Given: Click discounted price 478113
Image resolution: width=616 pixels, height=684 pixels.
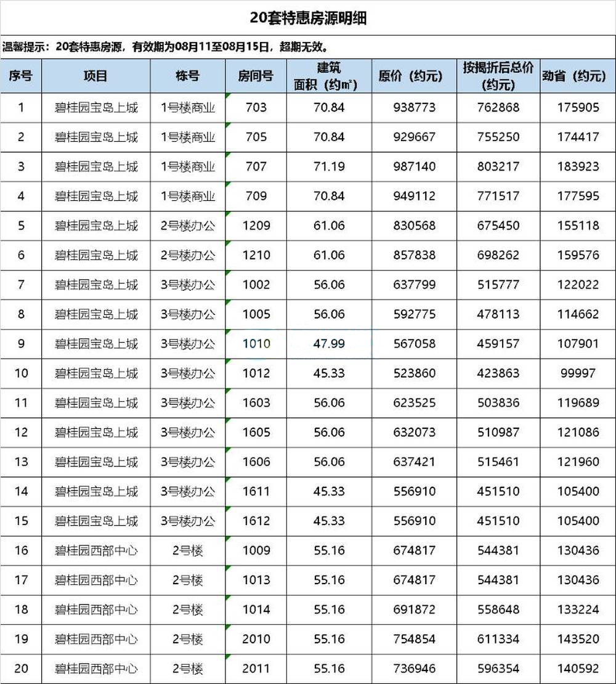Looking at the screenshot, I should tap(498, 314).
